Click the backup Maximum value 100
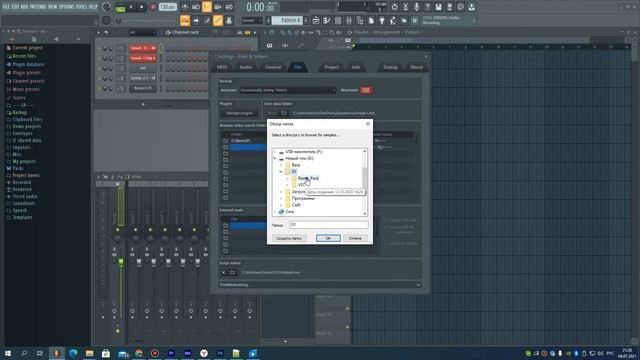The height and width of the screenshot is (360, 640). coord(366,90)
